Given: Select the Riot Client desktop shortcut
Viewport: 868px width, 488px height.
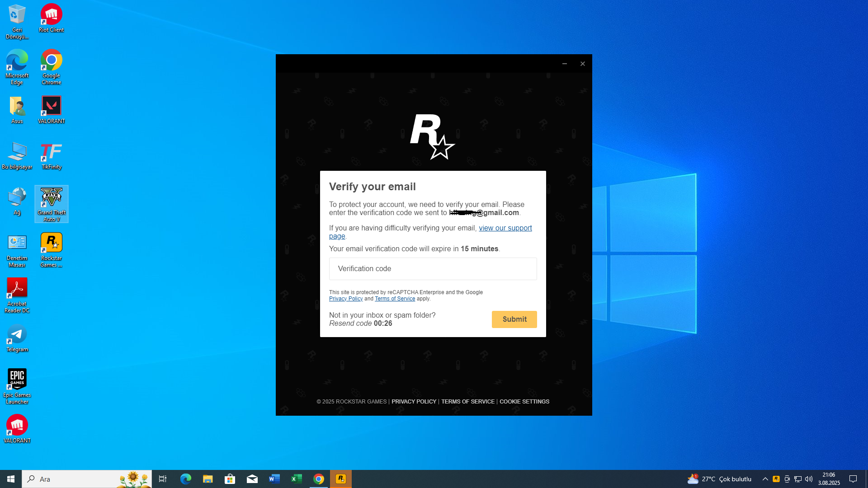Looking at the screenshot, I should pos(51,18).
